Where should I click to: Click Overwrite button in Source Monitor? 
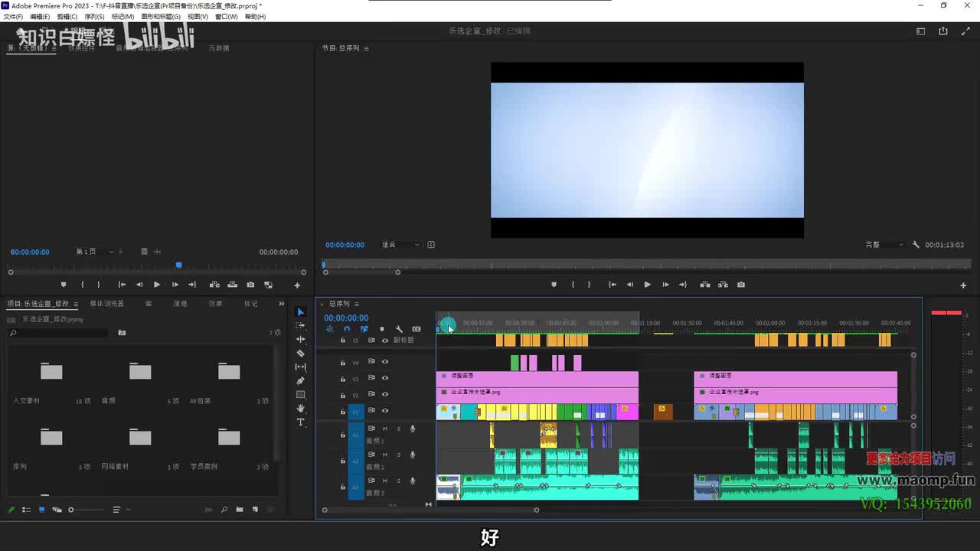click(232, 285)
